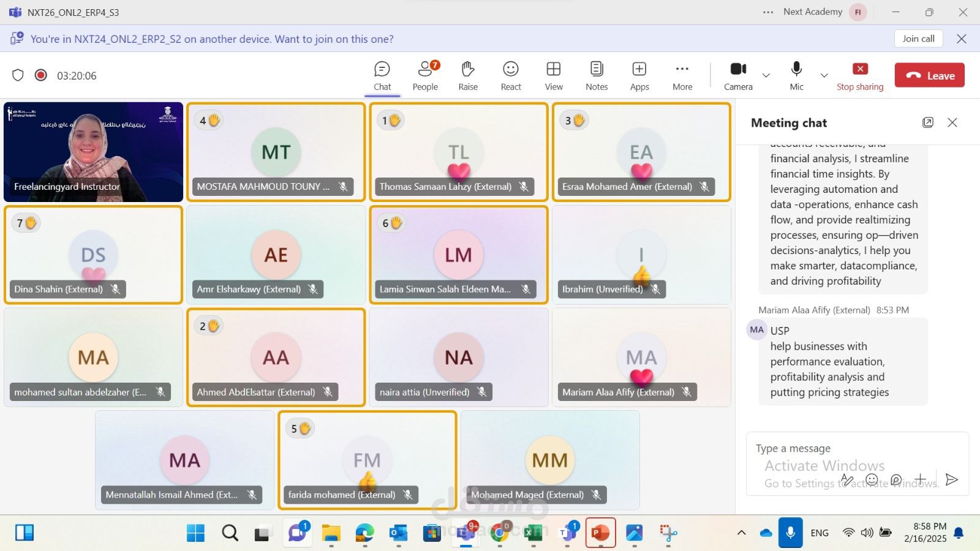The image size is (980, 551).
Task: Open the plus attach menu in chat
Action: click(x=920, y=479)
